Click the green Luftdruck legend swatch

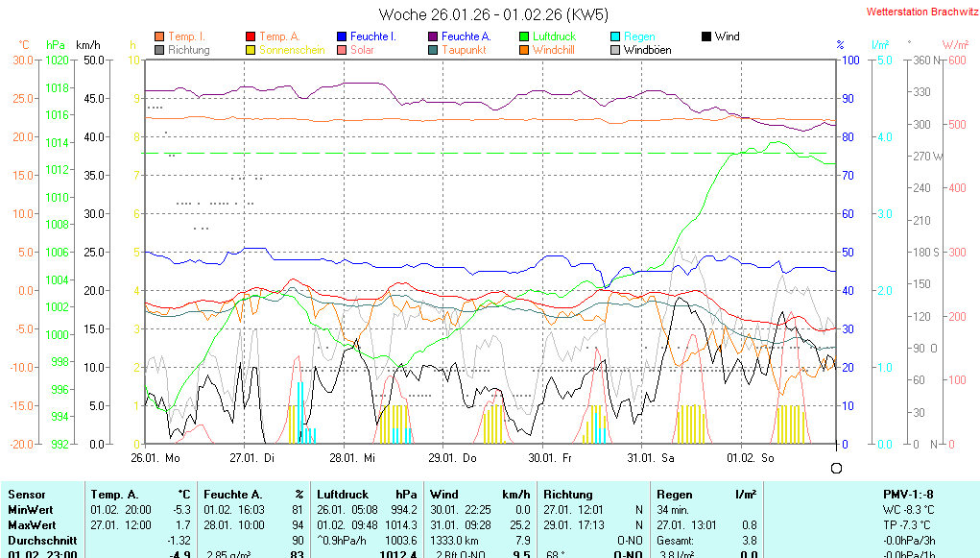tap(524, 36)
